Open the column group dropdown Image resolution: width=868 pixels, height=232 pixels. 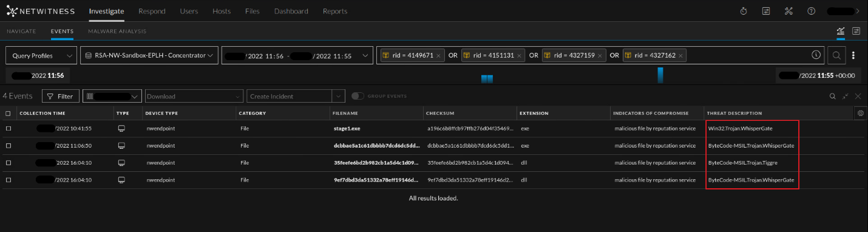tap(112, 96)
